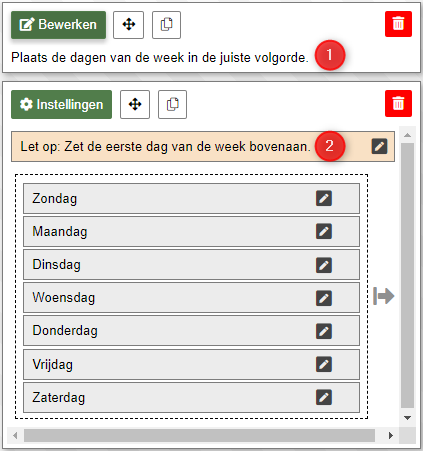Image resolution: width=423 pixels, height=451 pixels.
Task: Click the green Bewerken button
Action: click(x=58, y=25)
